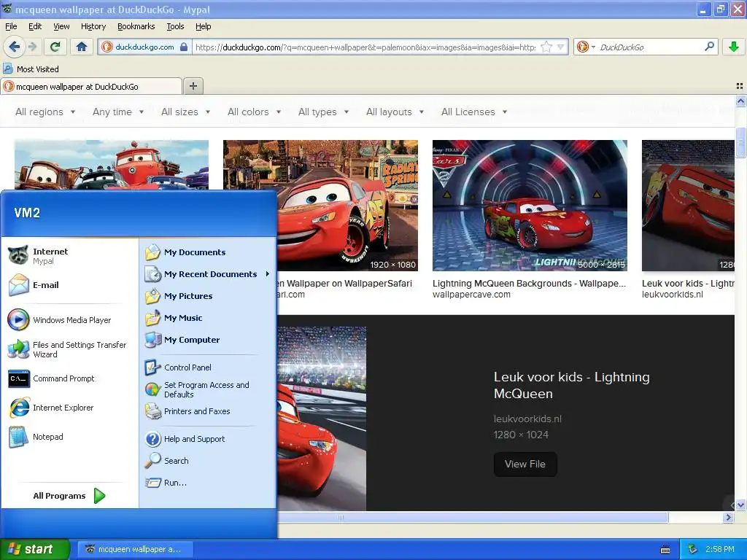Screen dimensions: 747x560
Task: Click the DuckDuckGo search field
Action: (x=650, y=47)
